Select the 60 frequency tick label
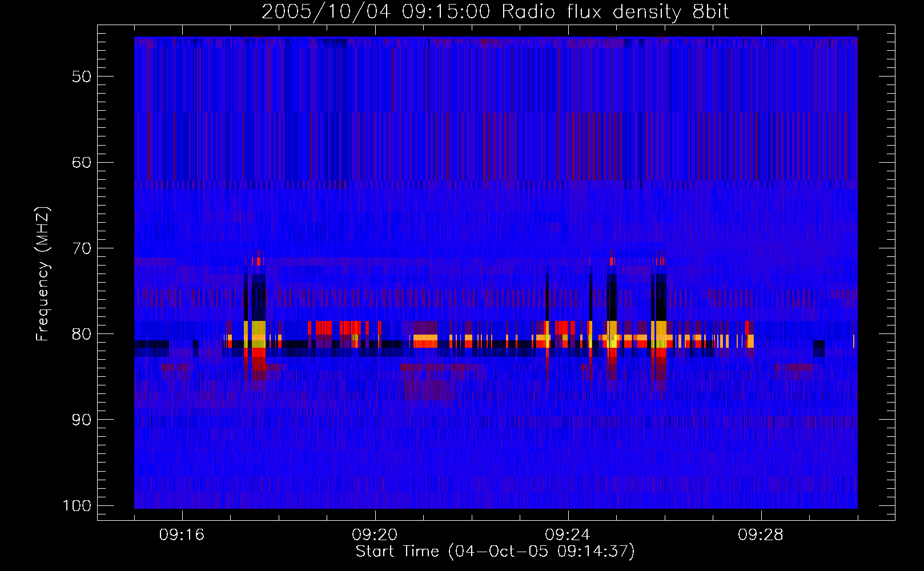Viewport: 924px width, 571px height. pyautogui.click(x=82, y=162)
